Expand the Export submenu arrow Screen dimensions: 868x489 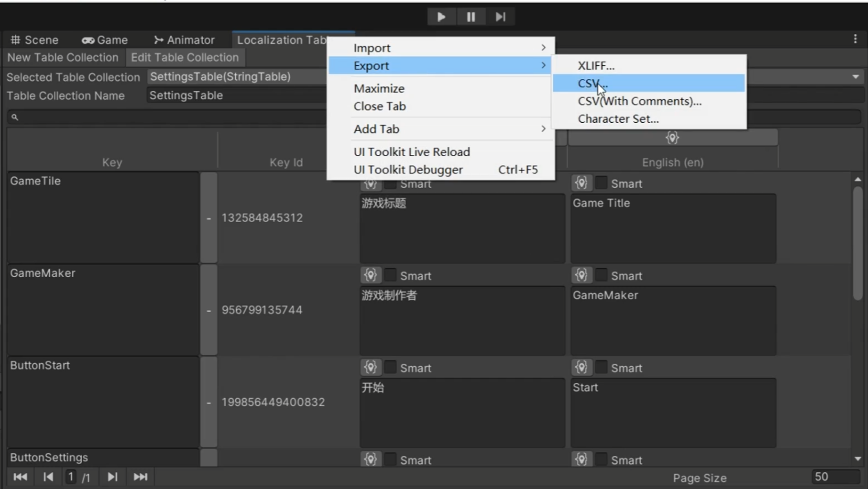click(543, 65)
